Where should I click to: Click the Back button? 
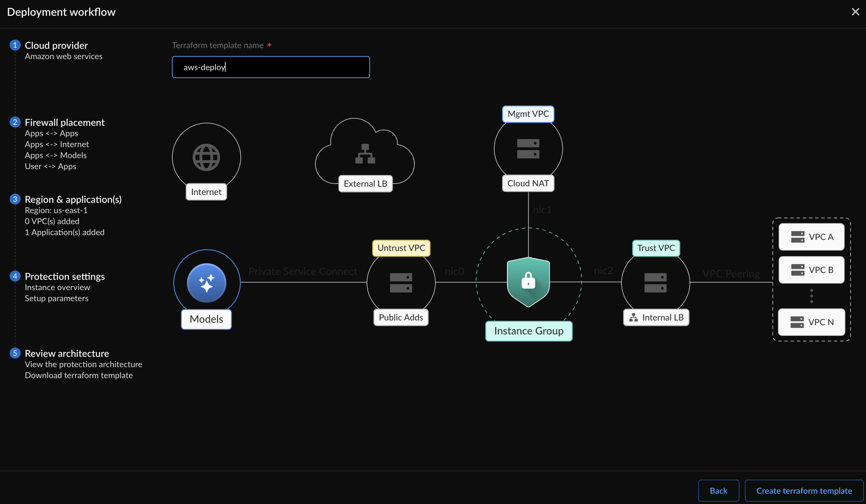pos(718,491)
